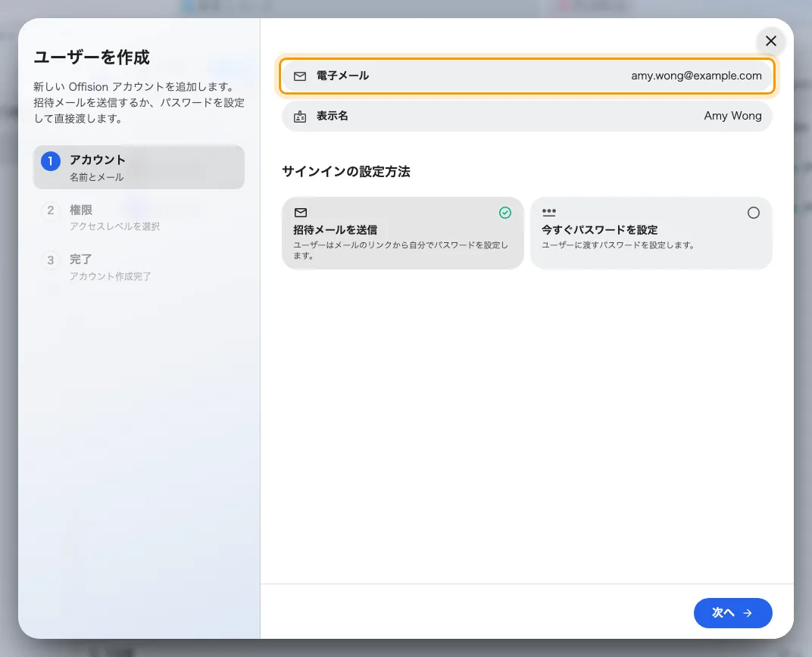
Task: Click the blue step number 1 badge
Action: 51,161
